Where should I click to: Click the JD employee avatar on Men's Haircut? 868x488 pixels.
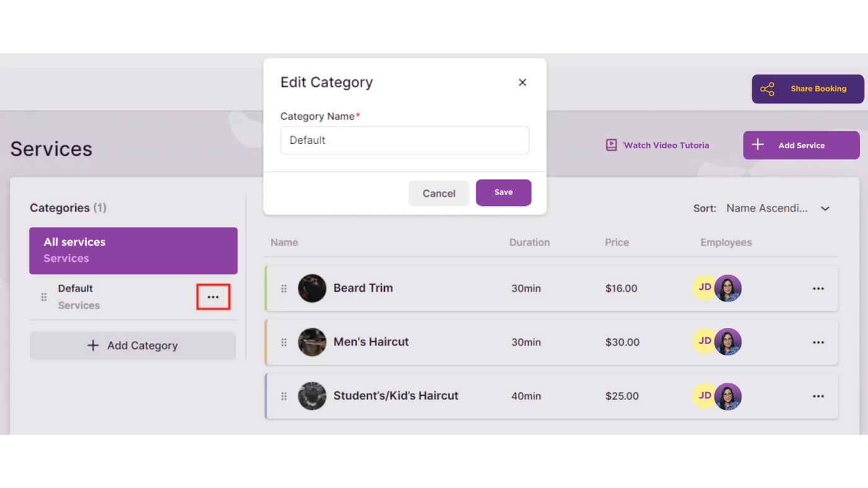click(704, 342)
